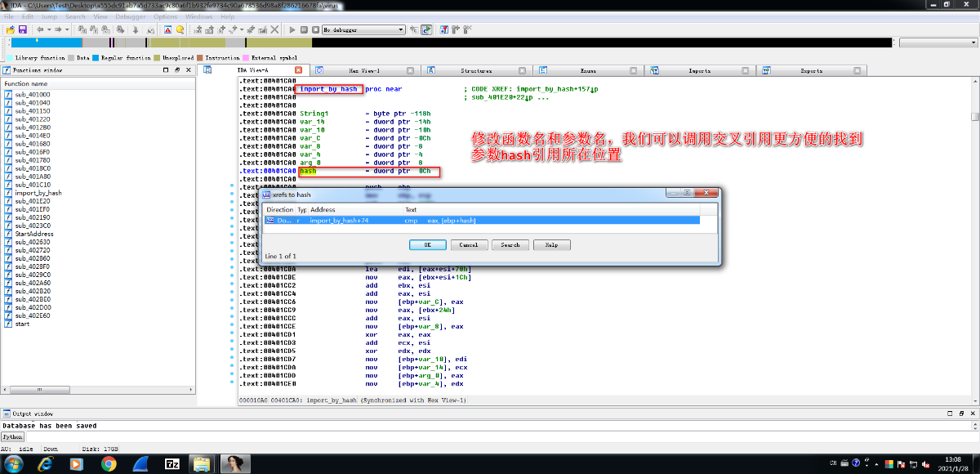Image resolution: width=980 pixels, height=474 pixels.
Task: Open 7-Zip from the taskbar
Action: click(x=172, y=463)
